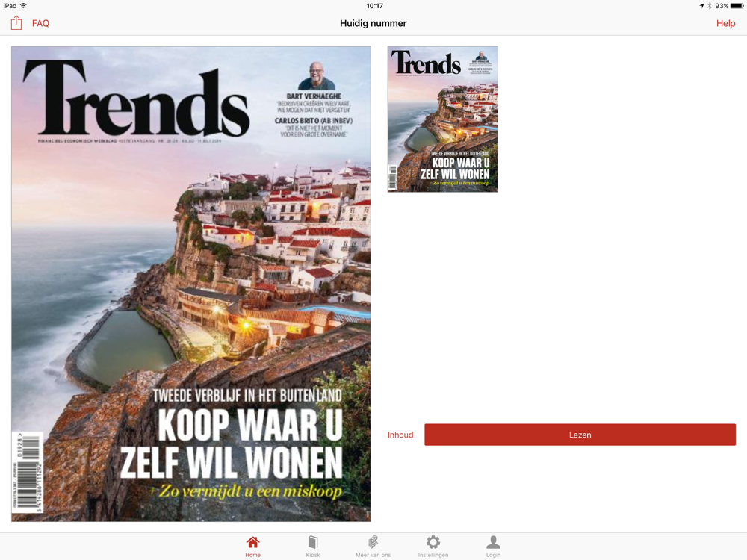Go to the Login tab

[x=493, y=547]
